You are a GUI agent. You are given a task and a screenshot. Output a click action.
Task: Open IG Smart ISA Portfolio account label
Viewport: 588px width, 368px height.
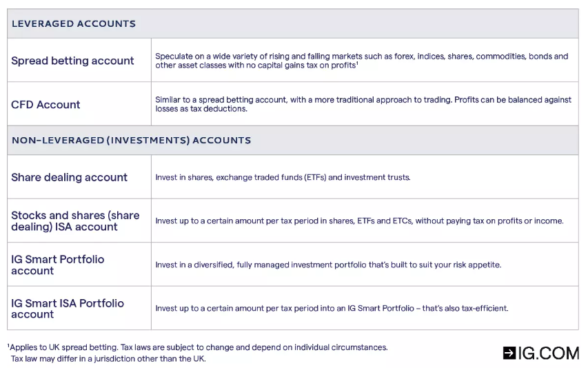click(x=67, y=308)
